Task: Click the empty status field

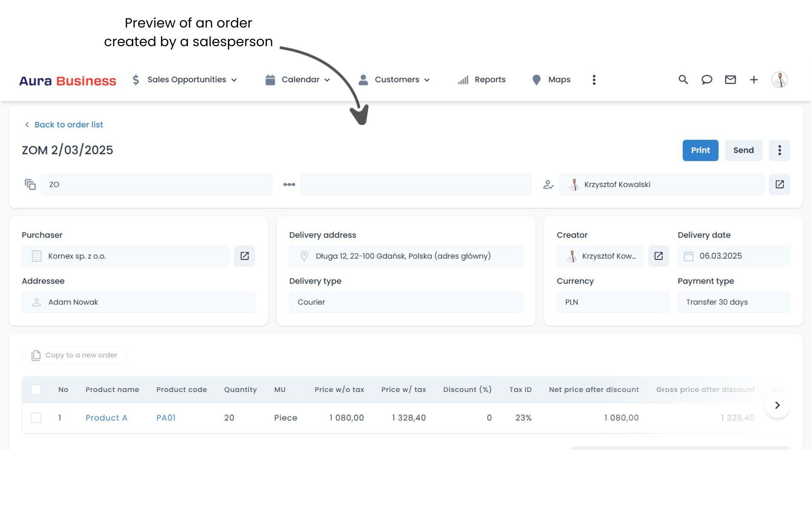Action: point(415,185)
